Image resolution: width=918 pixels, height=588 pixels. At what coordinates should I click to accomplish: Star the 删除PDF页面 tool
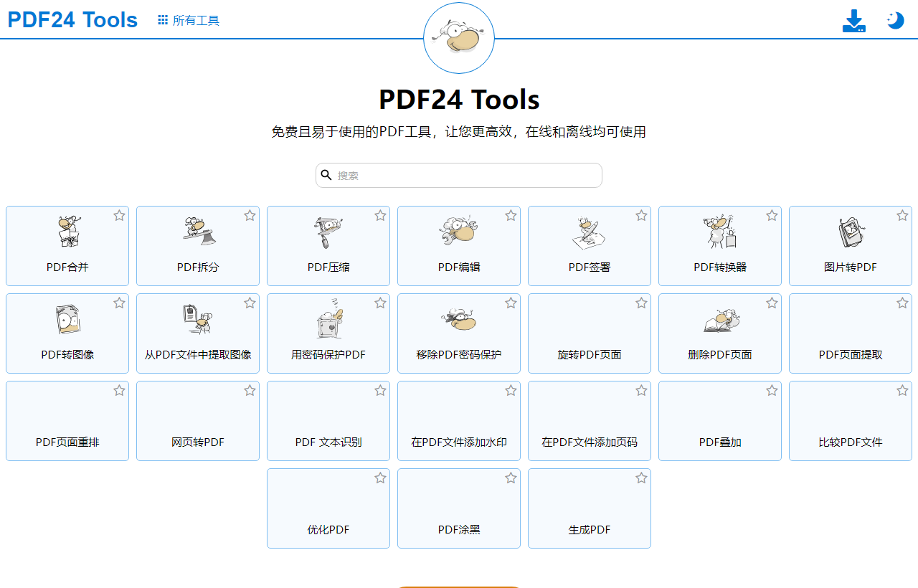(x=772, y=303)
